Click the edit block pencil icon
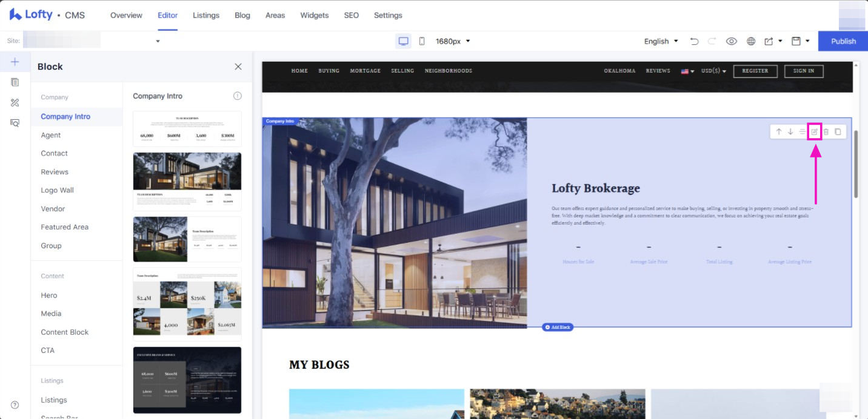868x419 pixels. coord(815,131)
